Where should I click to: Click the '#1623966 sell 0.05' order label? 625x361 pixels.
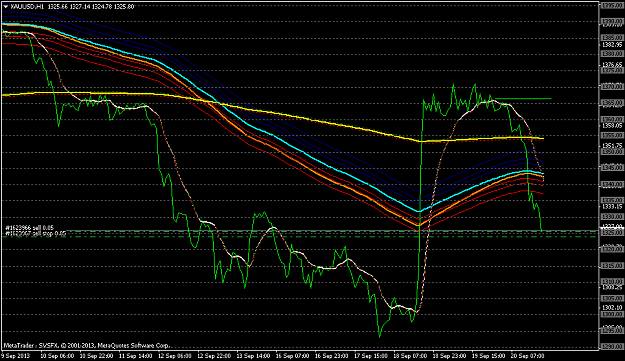[x=29, y=228]
